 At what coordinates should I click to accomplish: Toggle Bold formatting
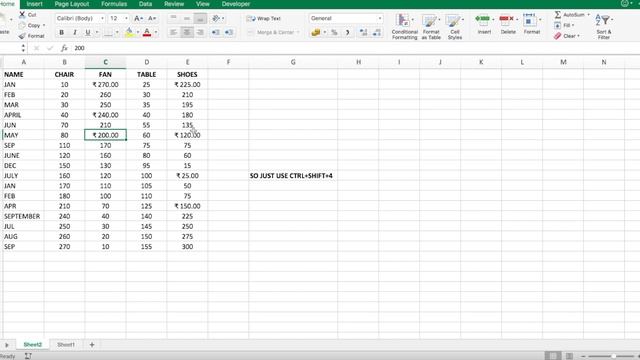point(61,32)
